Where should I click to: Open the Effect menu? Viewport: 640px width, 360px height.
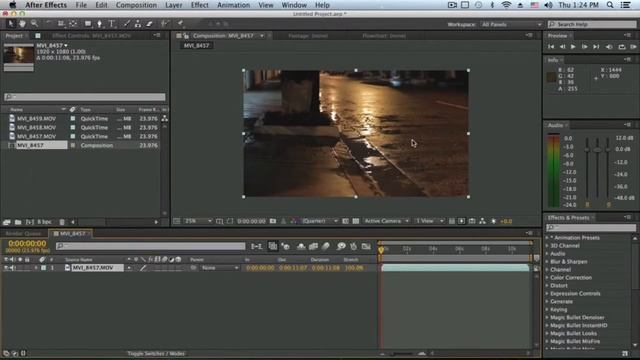[200, 5]
